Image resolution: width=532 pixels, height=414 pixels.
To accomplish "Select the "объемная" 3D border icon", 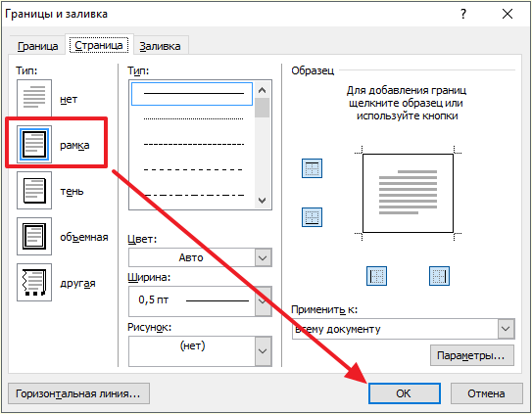I will point(34,236).
